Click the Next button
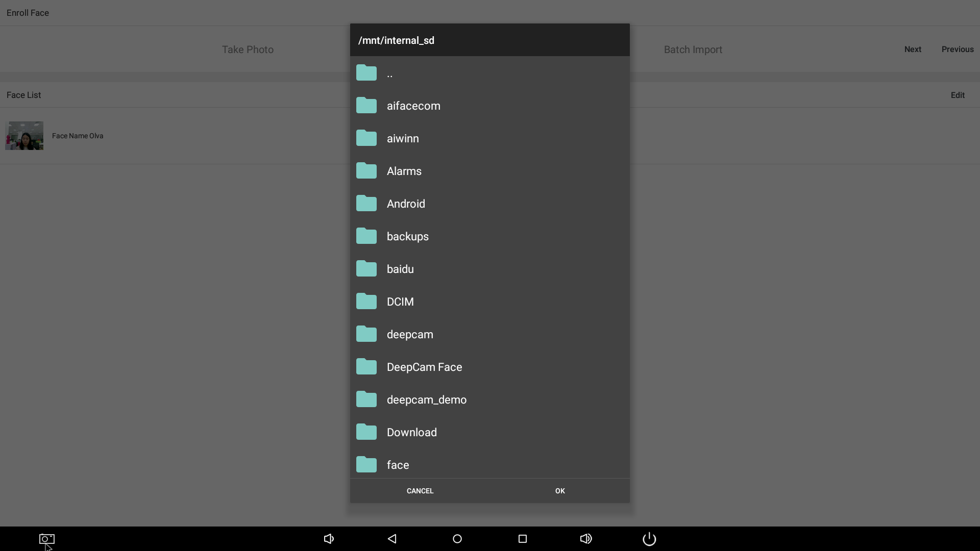The height and width of the screenshot is (551, 980). 913,49
